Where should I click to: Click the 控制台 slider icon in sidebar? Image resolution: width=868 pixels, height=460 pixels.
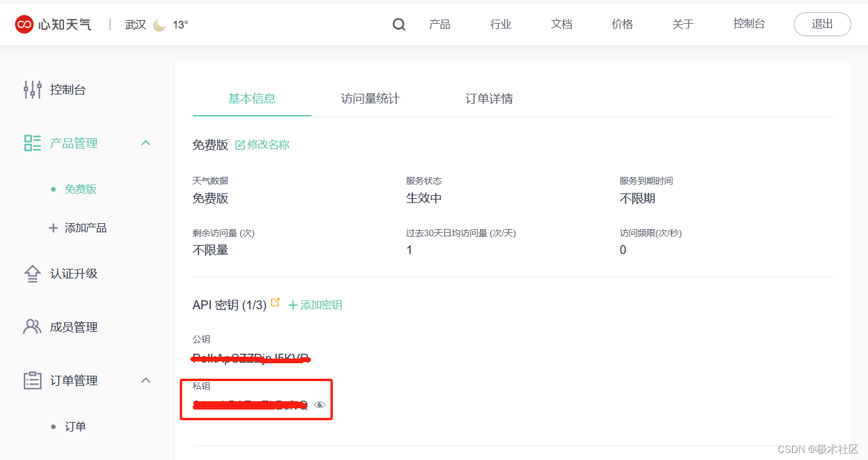[x=33, y=90]
